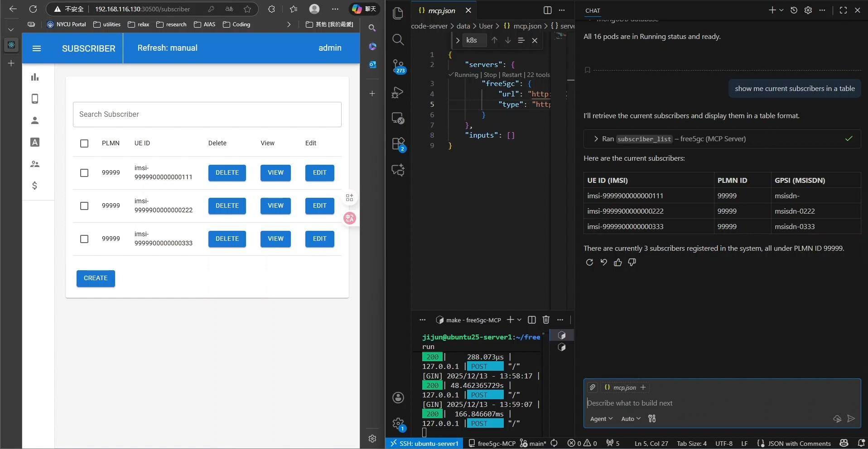Screen dimensions: 868x449
Task: Open the Agent mode dropdown
Action: click(x=601, y=419)
